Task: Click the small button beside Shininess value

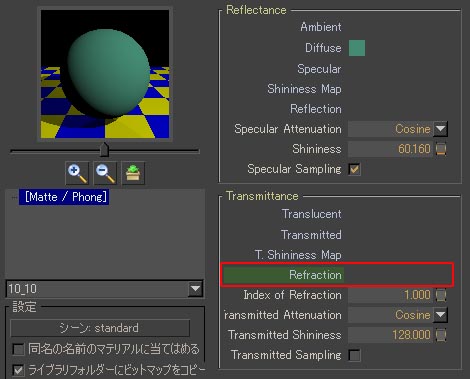Action: (441, 149)
